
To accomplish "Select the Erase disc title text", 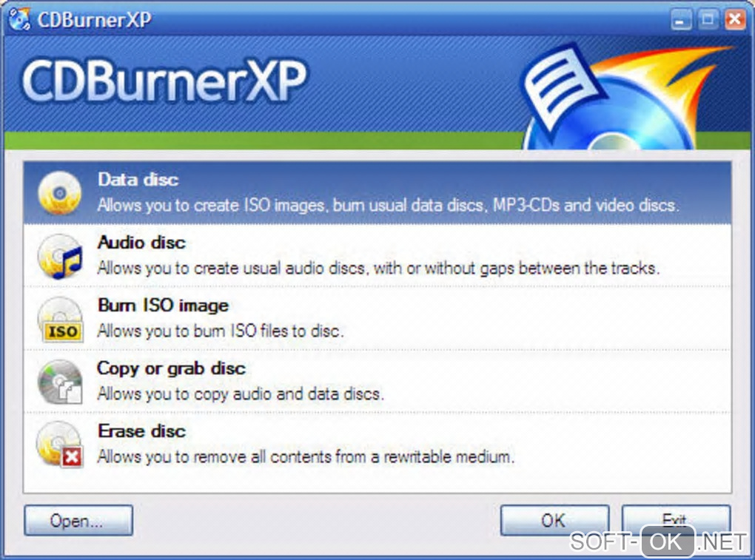I will coord(141,431).
